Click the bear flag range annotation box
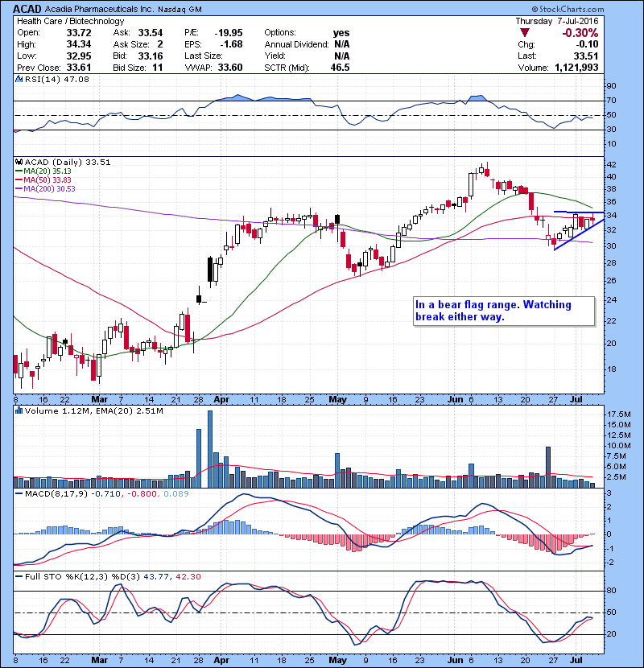Screen dimensions: 644x668 (504, 311)
